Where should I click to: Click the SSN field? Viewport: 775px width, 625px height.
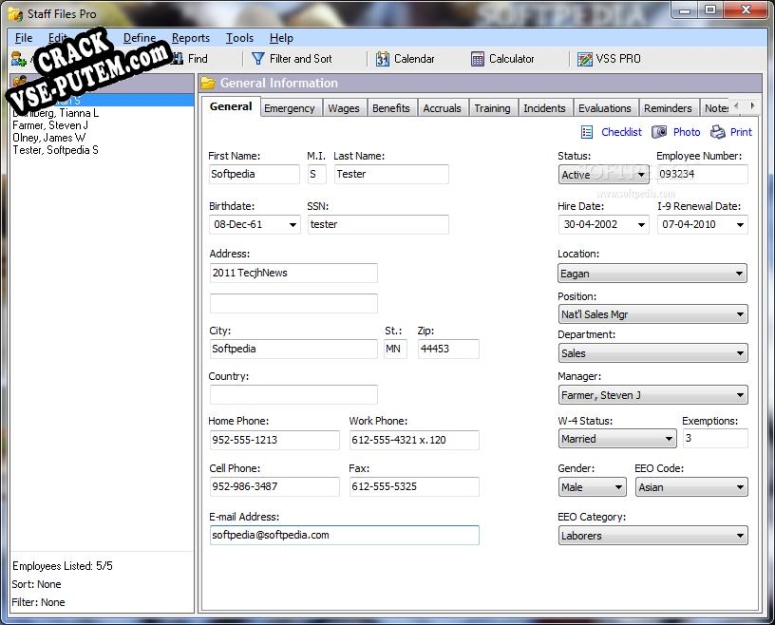pyautogui.click(x=378, y=224)
